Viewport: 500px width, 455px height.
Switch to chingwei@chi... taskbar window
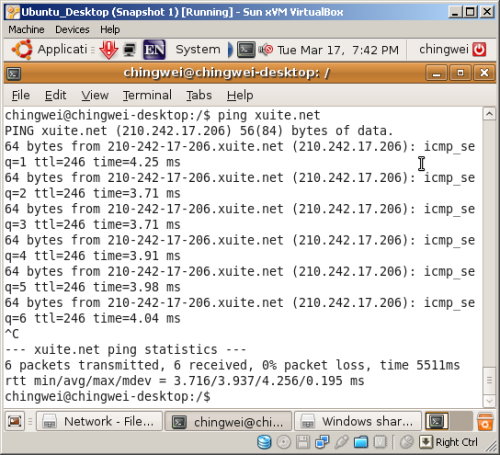228,422
